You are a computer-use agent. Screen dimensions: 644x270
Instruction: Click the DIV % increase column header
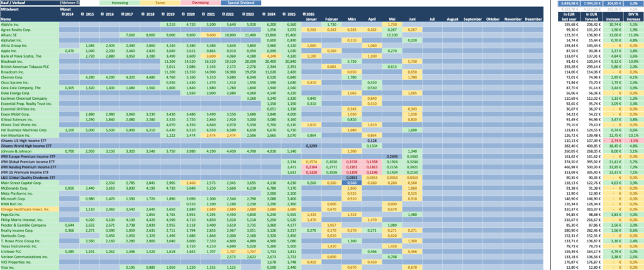(633, 16)
